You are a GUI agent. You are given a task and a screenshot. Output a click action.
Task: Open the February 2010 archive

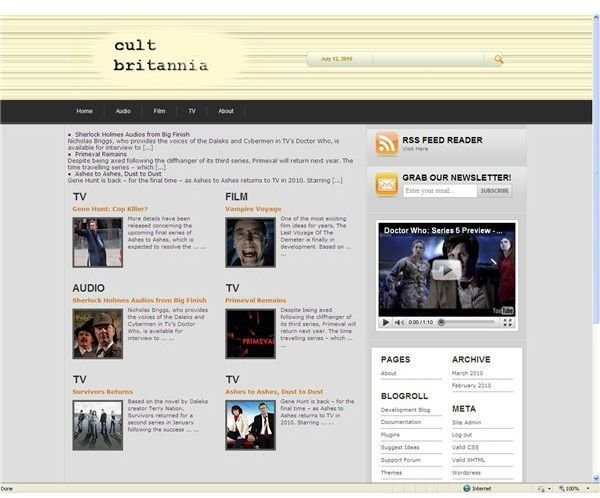pyautogui.click(x=471, y=385)
